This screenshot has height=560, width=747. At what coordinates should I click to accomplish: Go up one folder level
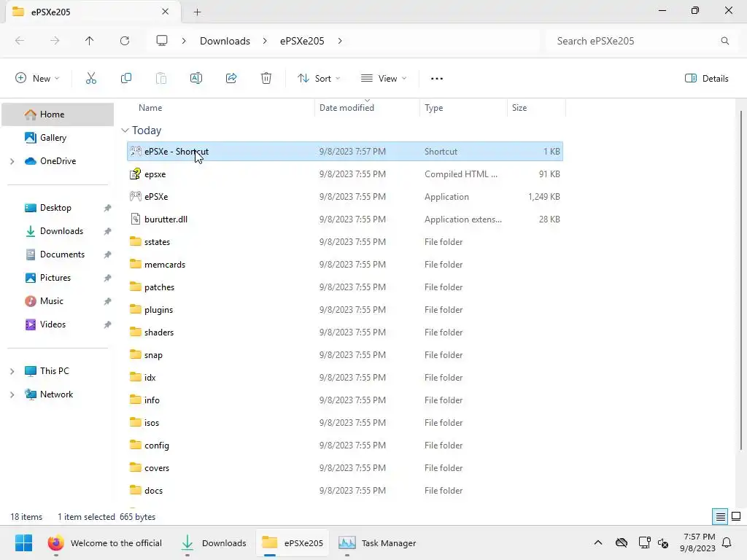(x=89, y=41)
